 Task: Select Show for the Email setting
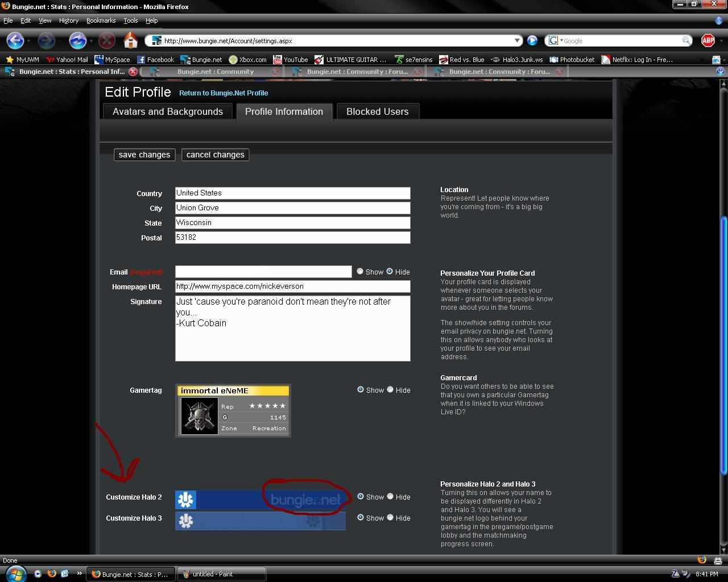(x=360, y=272)
